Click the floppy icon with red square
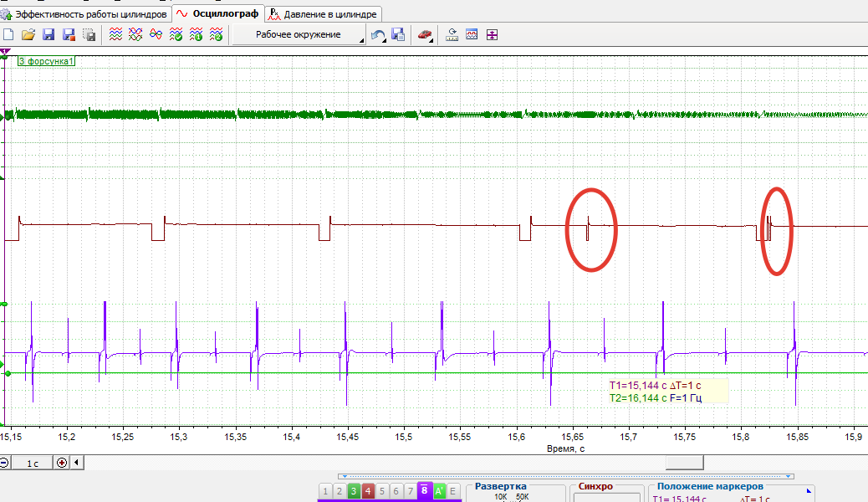The width and height of the screenshot is (868, 502). click(x=69, y=35)
